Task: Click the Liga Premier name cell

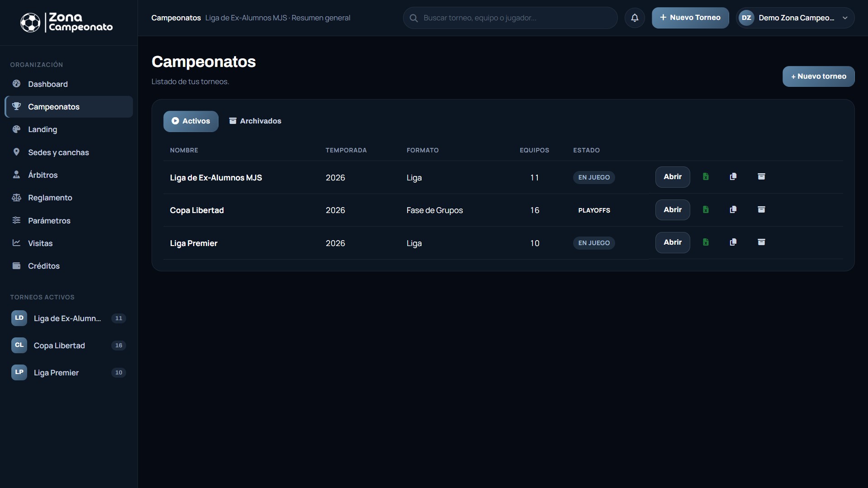Action: 194,243
